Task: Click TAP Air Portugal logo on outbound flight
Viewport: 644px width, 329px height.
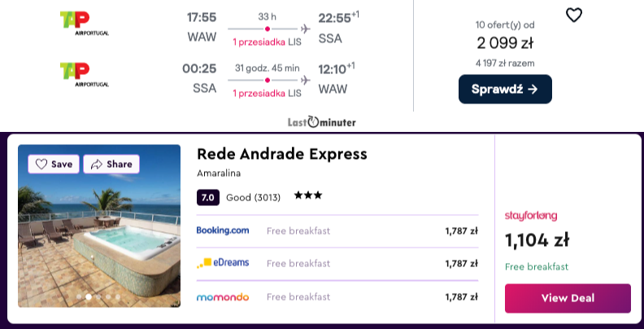Action: [x=85, y=24]
